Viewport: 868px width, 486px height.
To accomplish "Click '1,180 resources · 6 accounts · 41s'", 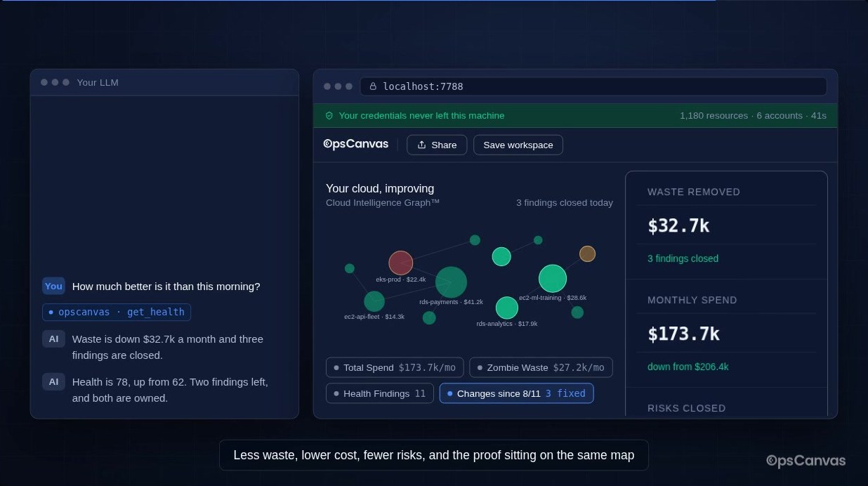I will tap(753, 115).
